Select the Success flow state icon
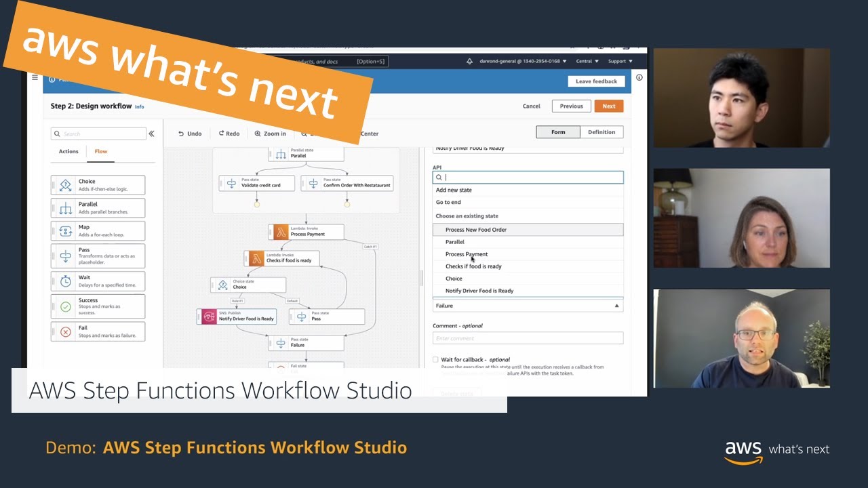This screenshot has width=868, height=488. pyautogui.click(x=66, y=306)
